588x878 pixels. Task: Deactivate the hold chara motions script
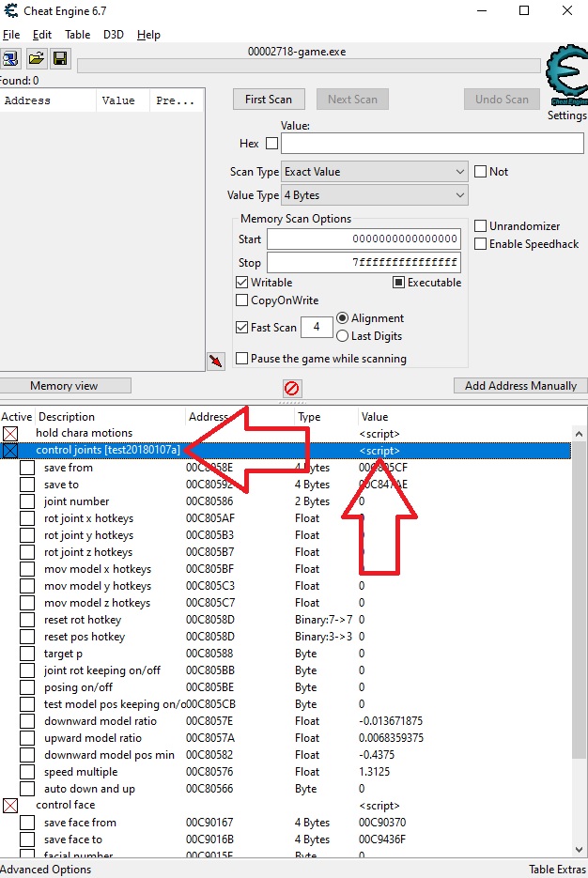click(x=10, y=434)
